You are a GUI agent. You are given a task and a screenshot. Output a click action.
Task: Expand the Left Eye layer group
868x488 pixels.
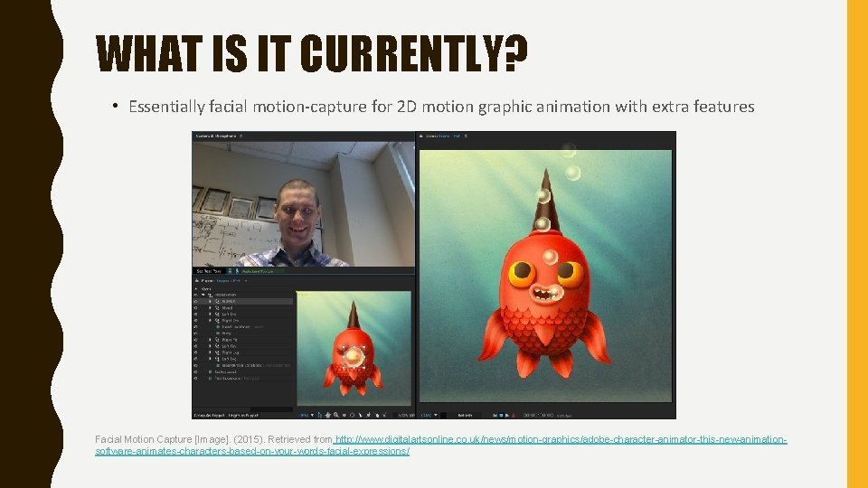tap(210, 314)
